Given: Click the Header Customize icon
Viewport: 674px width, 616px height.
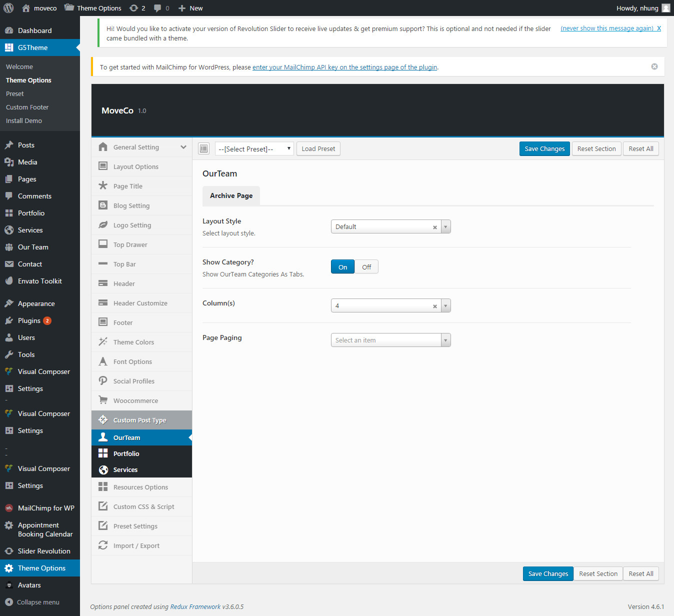Looking at the screenshot, I should point(103,302).
